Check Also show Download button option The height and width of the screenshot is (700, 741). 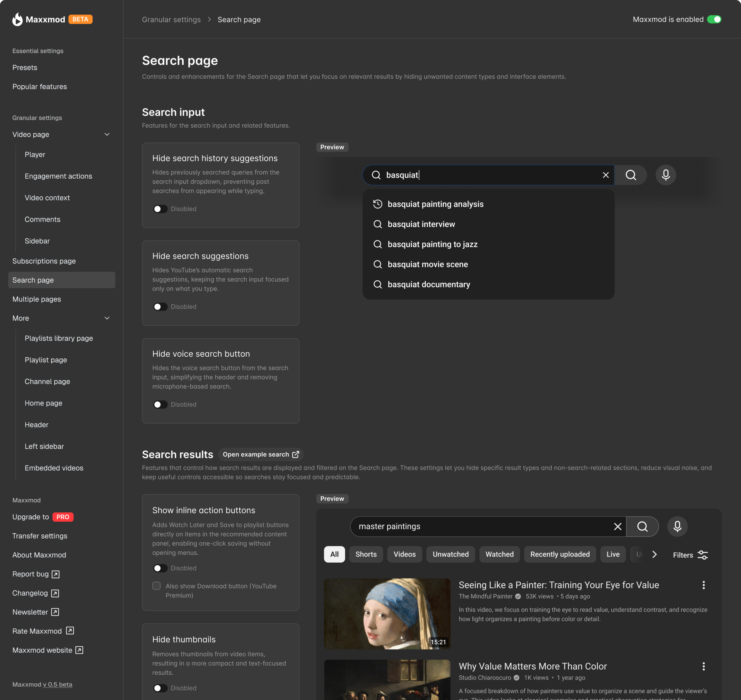pos(156,586)
